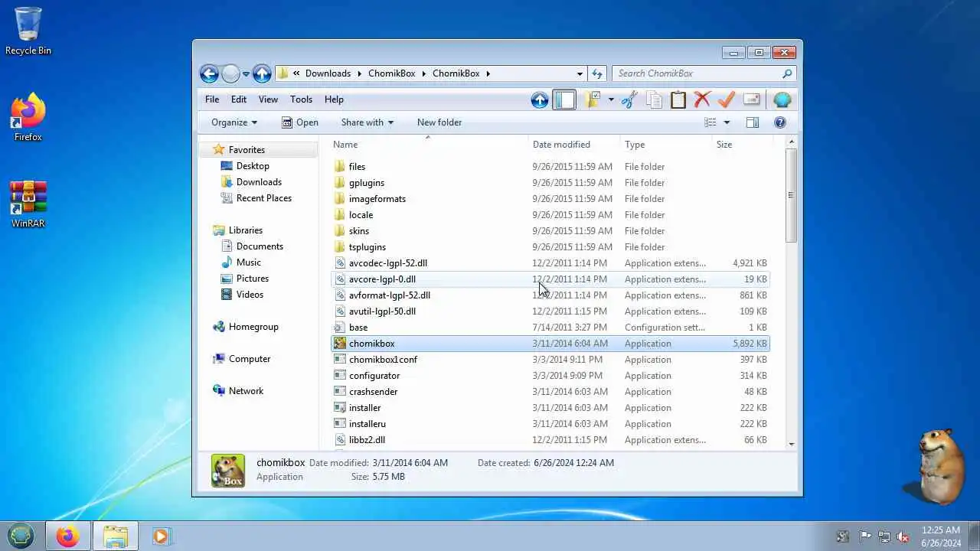
Task: Select Pictures library
Action: click(253, 279)
